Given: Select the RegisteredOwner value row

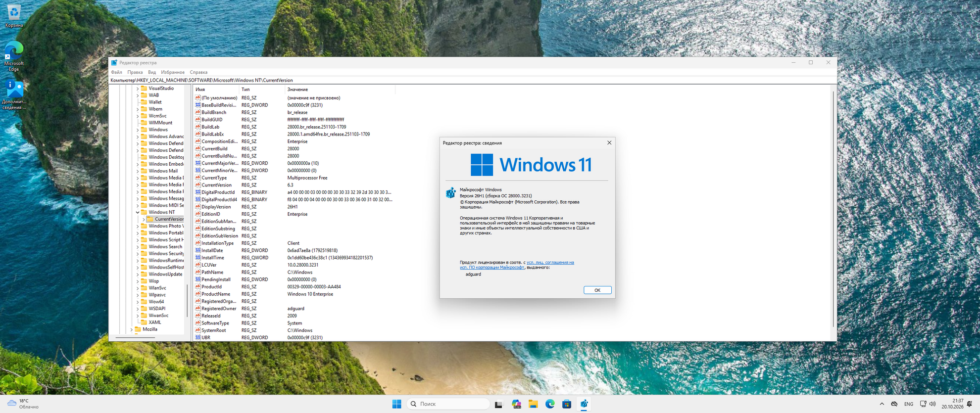Looking at the screenshot, I should pos(294,309).
